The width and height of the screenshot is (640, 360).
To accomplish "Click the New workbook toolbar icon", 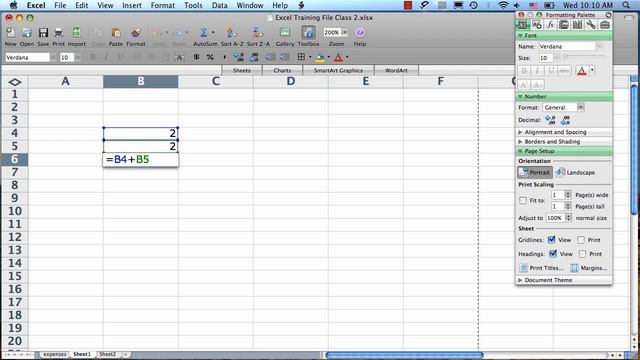I will pyautogui.click(x=11, y=33).
